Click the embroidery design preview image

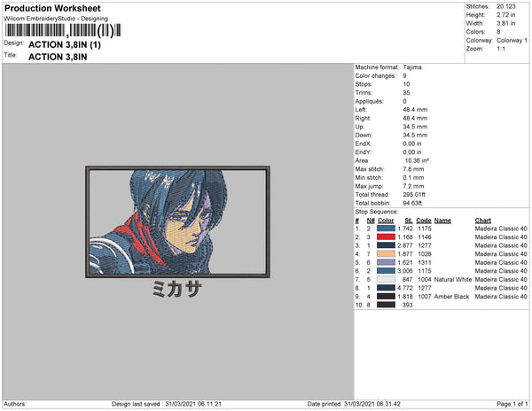(178, 222)
